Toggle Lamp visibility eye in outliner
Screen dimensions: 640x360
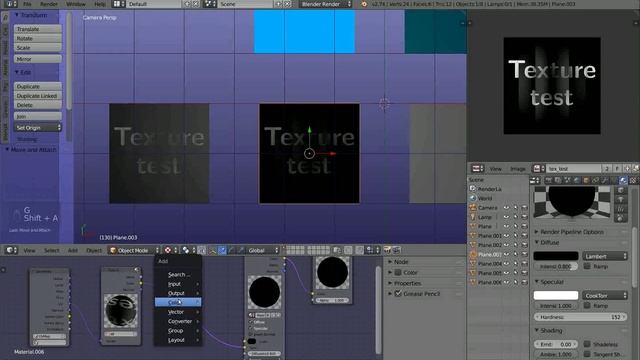coord(507,217)
